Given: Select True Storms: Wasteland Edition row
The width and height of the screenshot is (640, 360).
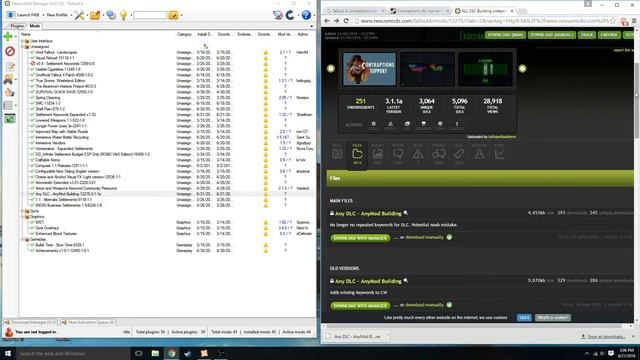Looking at the screenshot, I should [x=167, y=81].
